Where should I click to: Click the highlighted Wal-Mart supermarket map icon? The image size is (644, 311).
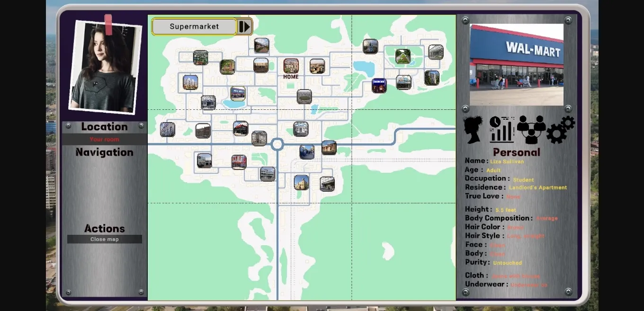tap(238, 94)
